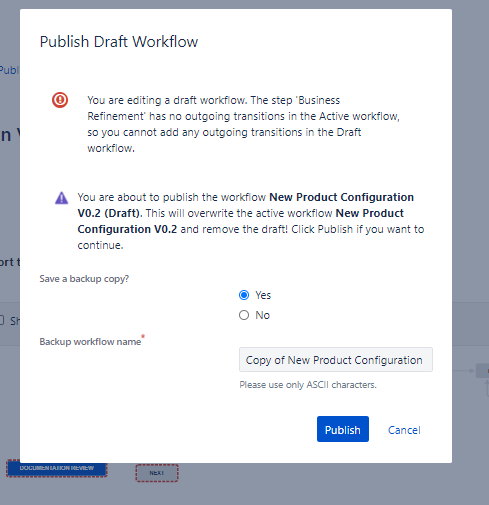
Task: Click the 'Backup workflow name' label
Action: pos(90,342)
